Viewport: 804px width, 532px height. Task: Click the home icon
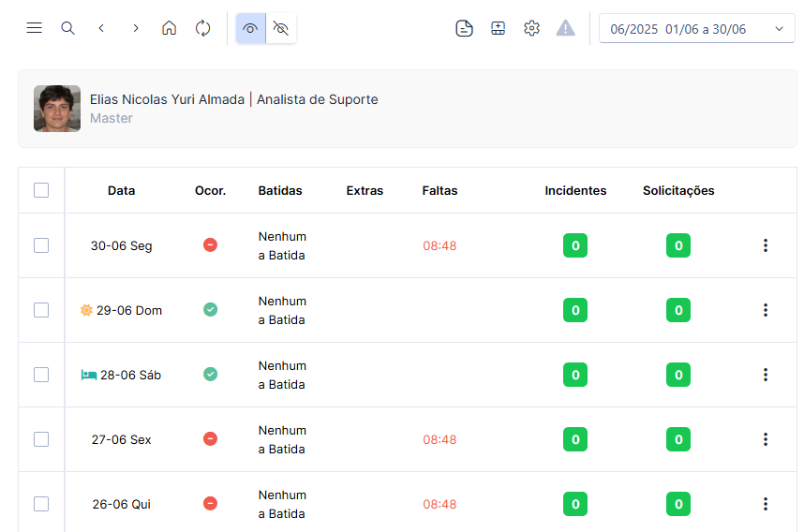click(170, 28)
